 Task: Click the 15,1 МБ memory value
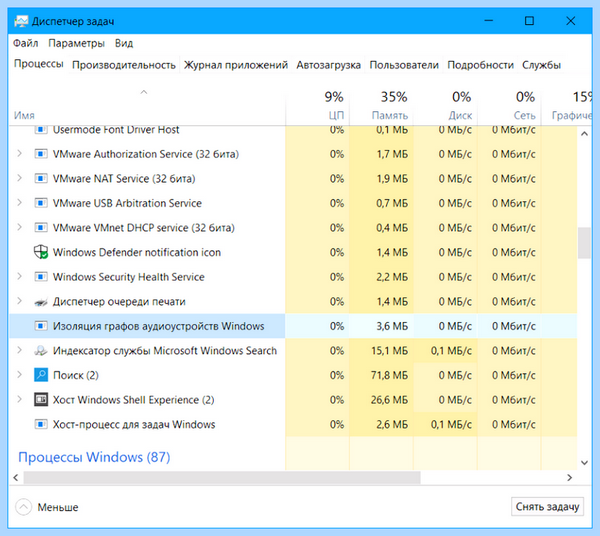point(389,351)
